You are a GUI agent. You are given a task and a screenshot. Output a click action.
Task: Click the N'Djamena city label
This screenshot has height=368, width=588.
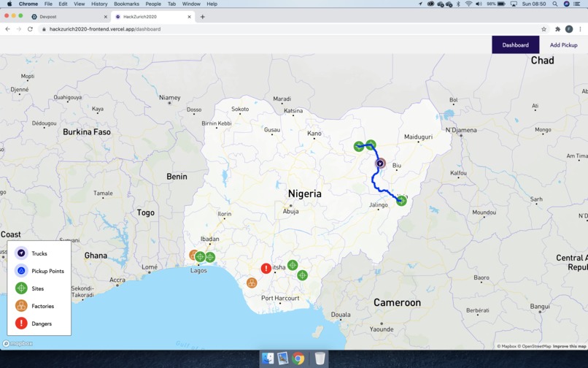click(x=461, y=130)
